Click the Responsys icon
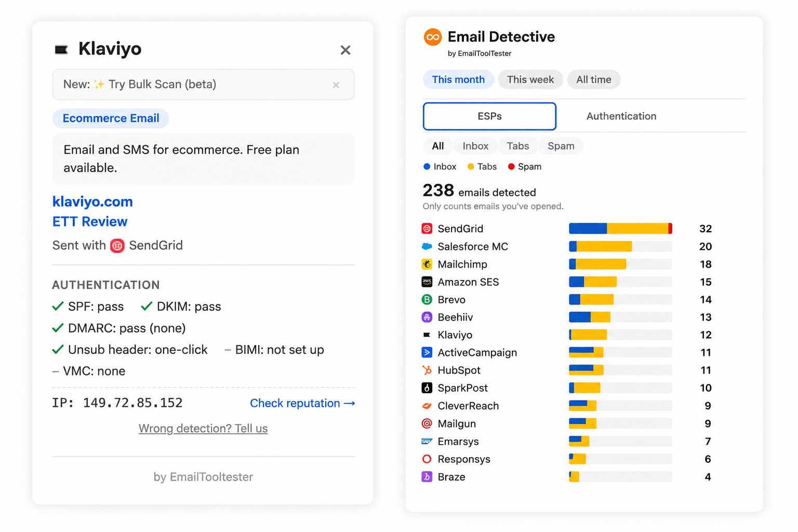Viewport: 798px width, 532px height. pos(427,459)
